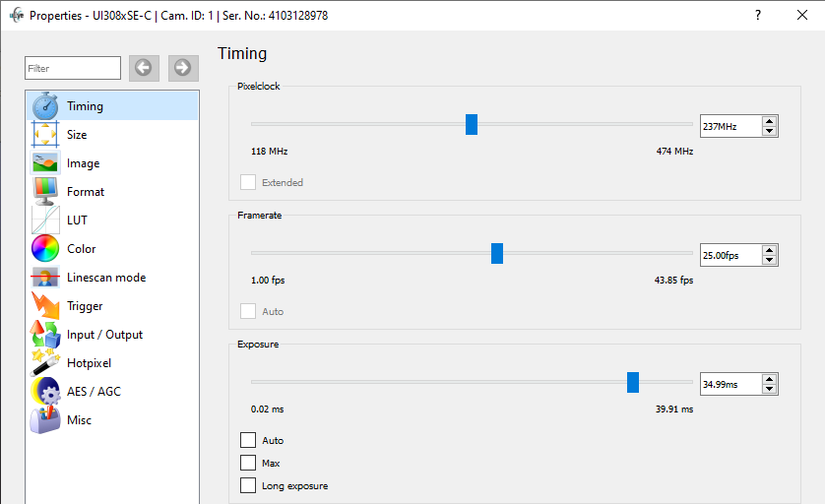The width and height of the screenshot is (825, 504).
Task: Tick the Max exposure checkbox
Action: pyautogui.click(x=248, y=463)
